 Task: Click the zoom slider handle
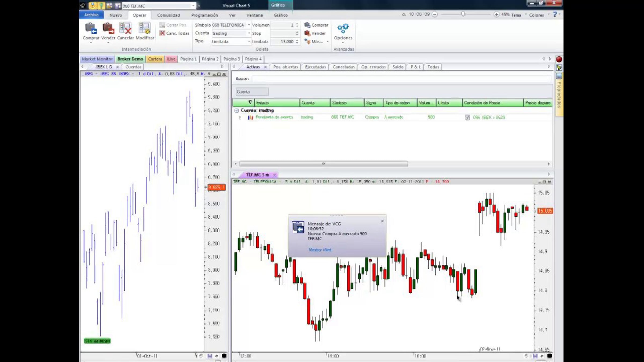point(463,14)
